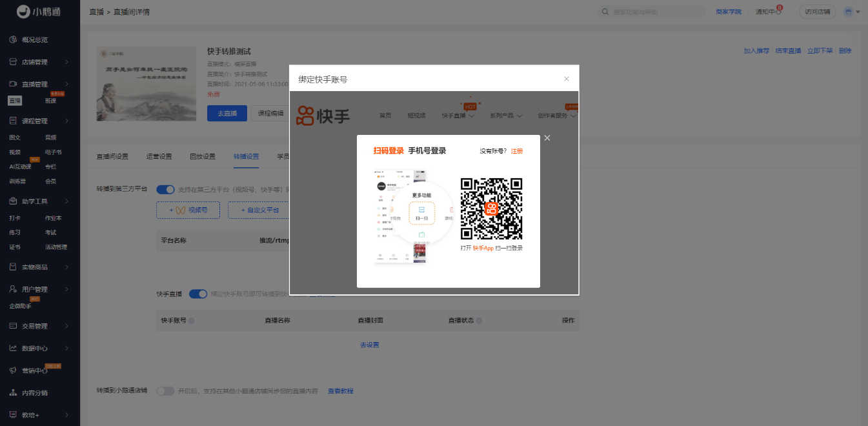Click the + 自定义平台 button
The image size is (868, 426).
click(x=260, y=210)
